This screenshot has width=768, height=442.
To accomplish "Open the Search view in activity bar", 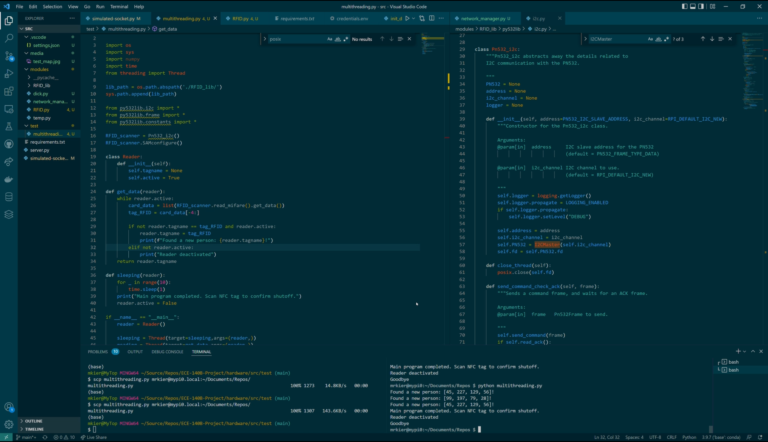I will tap(7, 39).
